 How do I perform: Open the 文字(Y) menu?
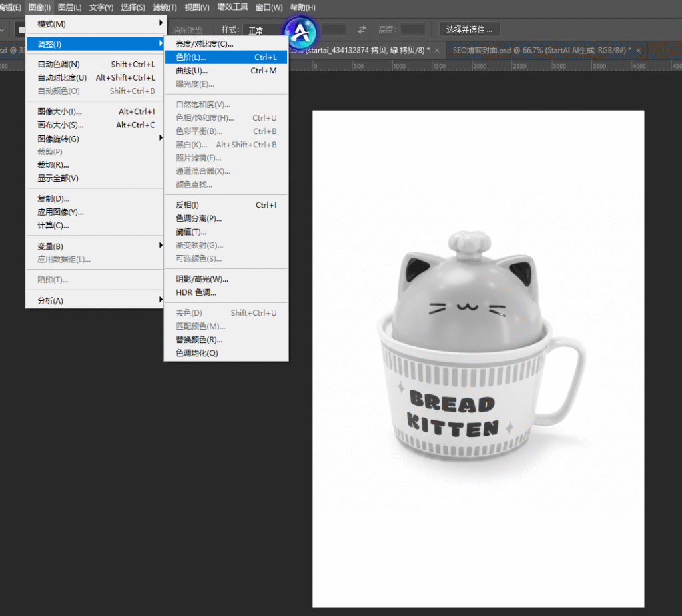(x=101, y=7)
